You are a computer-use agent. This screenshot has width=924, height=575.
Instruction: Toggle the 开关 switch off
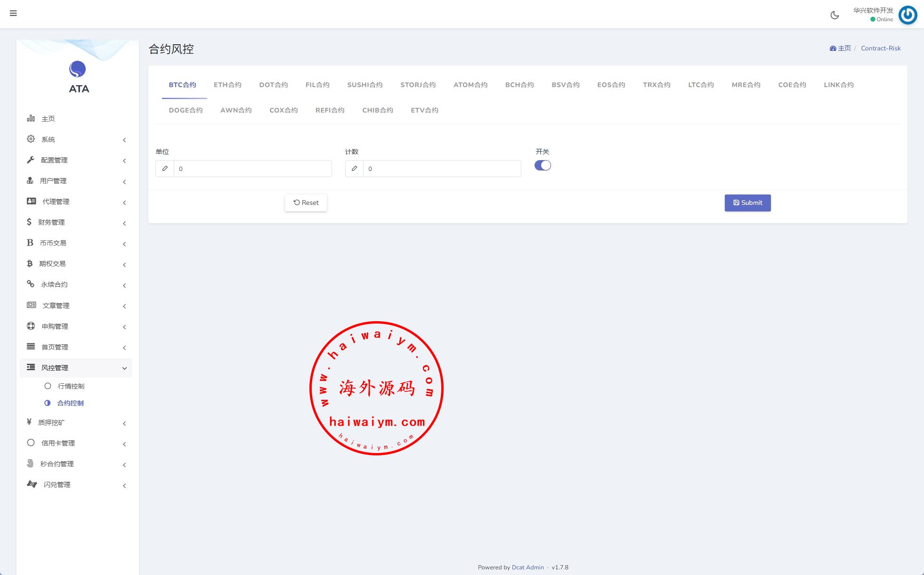click(543, 165)
